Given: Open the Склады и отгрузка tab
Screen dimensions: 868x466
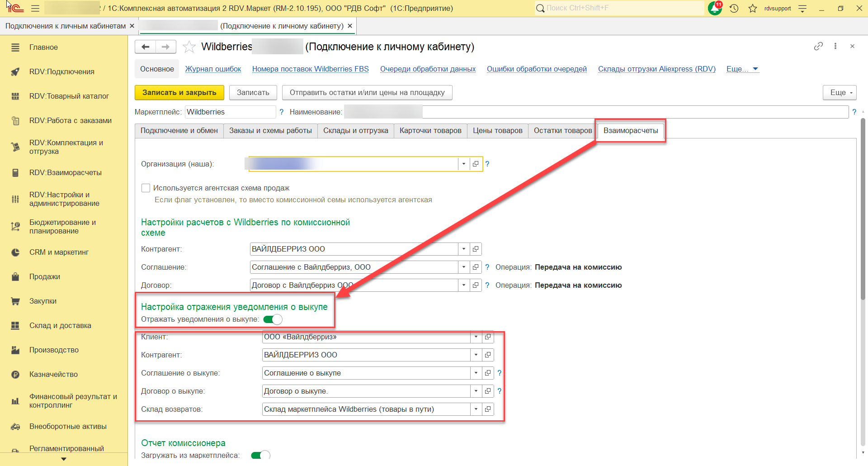Looking at the screenshot, I should [355, 130].
